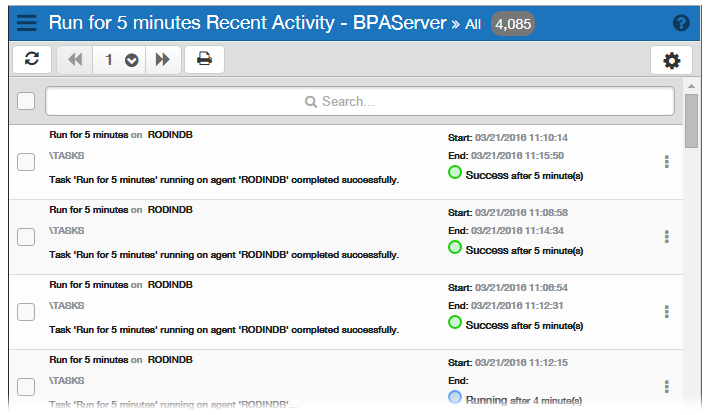Print the activity list
The width and height of the screenshot is (708, 415).
(204, 59)
